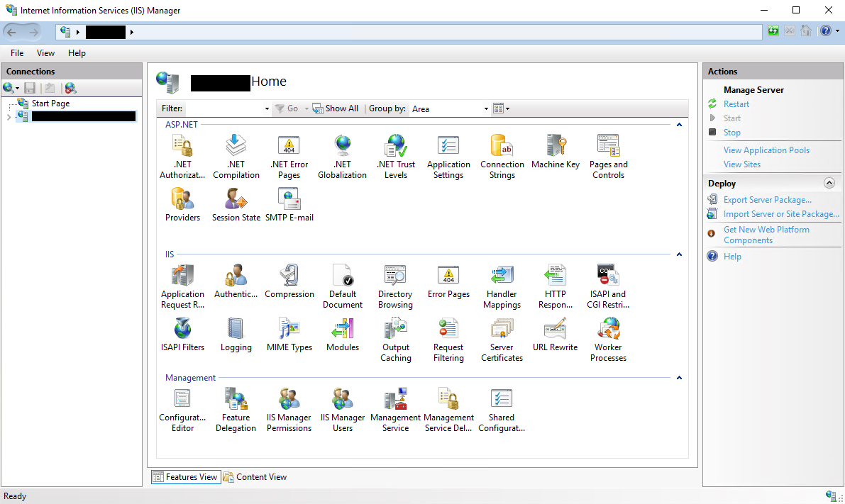Open Server Certificates feature
Viewport: 845px width, 504px height.
click(x=502, y=340)
